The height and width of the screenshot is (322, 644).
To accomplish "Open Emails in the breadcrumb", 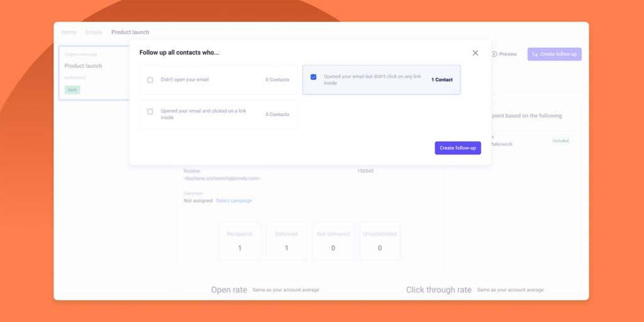I will 94,32.
